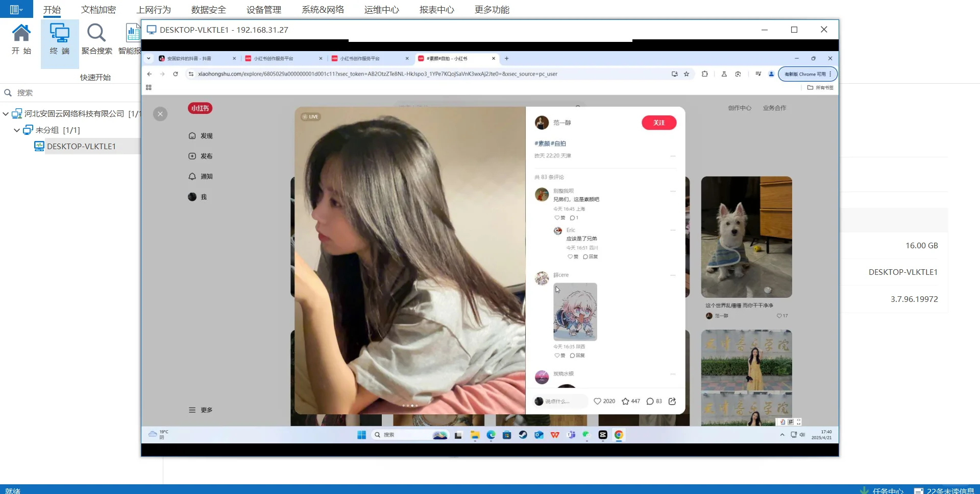Open 聚合搜索 aggregate search tool
980x494 pixels.
[x=96, y=38]
